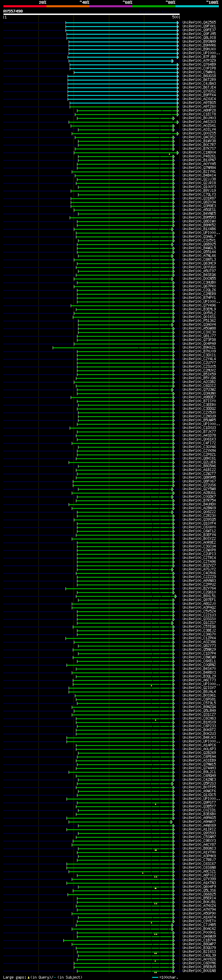Select UniRef100_C1ECT8 label
This screenshot has height=980, width=222.
pos(199,114)
